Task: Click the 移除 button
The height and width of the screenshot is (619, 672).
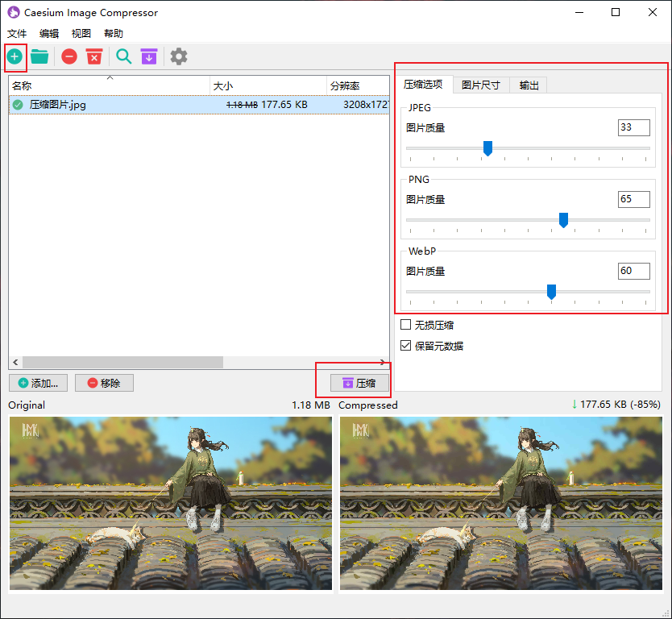Action: [104, 383]
